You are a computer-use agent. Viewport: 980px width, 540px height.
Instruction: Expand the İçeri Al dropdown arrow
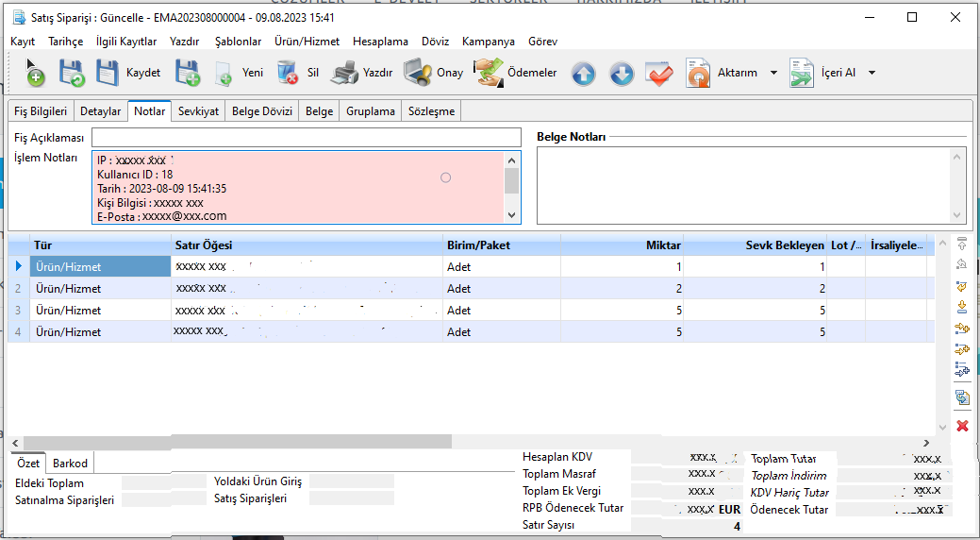(872, 73)
